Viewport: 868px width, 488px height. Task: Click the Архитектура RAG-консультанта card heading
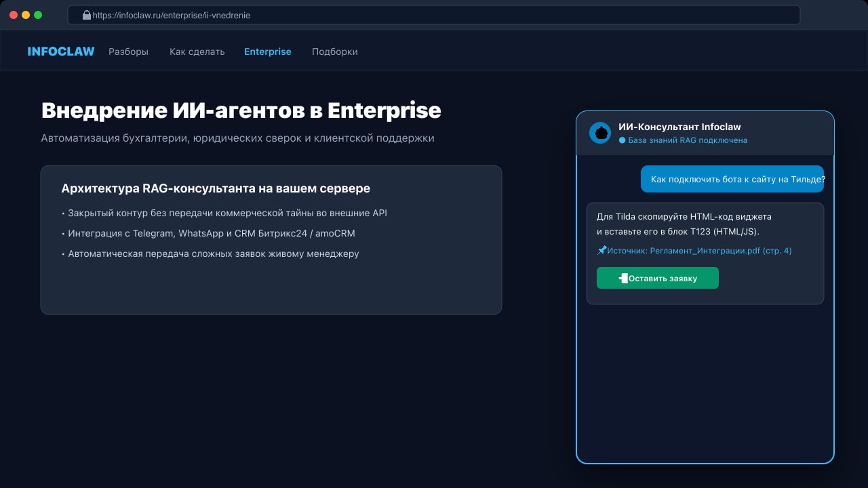(216, 188)
